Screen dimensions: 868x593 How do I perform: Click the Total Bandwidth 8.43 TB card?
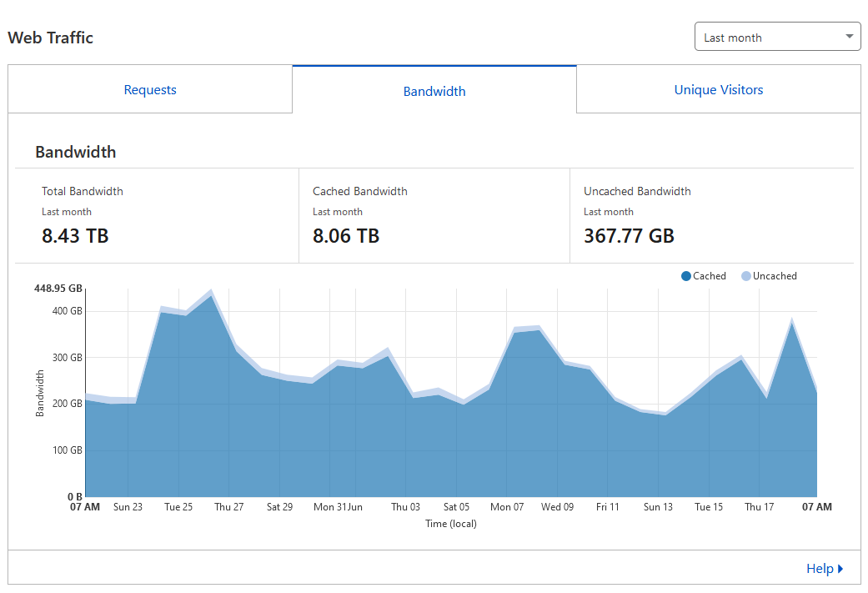158,216
